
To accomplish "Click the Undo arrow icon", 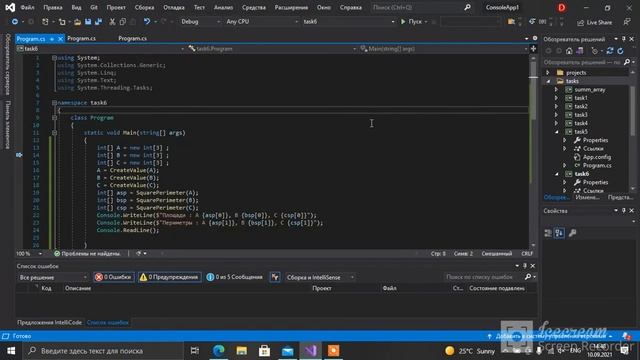I will (x=147, y=22).
